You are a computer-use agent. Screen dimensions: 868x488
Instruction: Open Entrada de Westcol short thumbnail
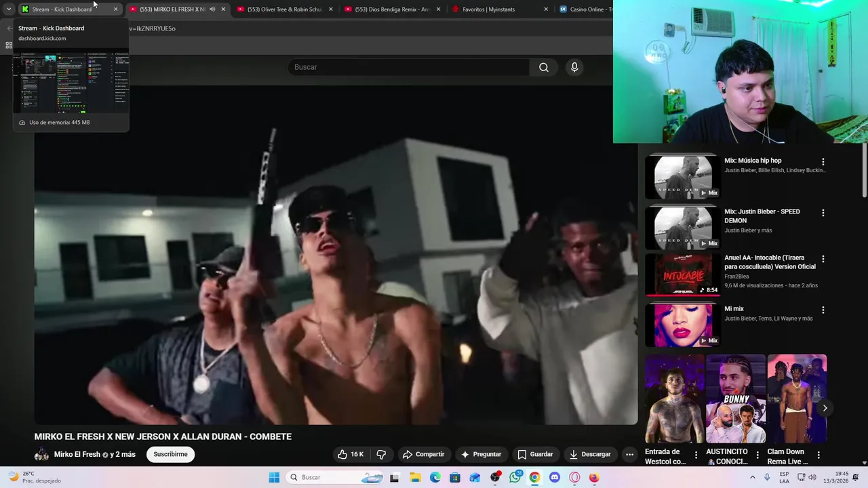tap(675, 399)
